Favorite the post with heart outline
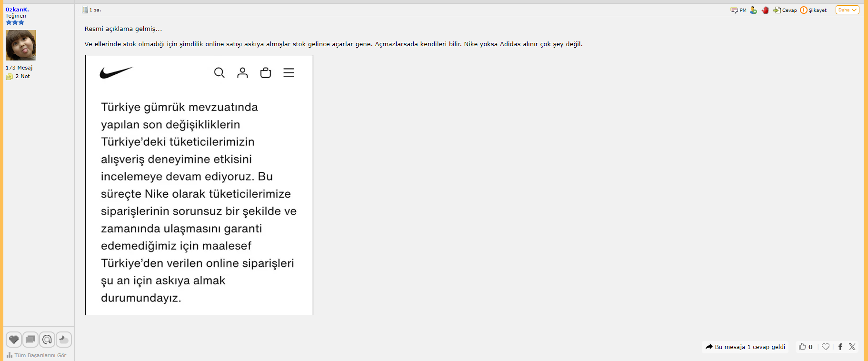 pos(826,347)
